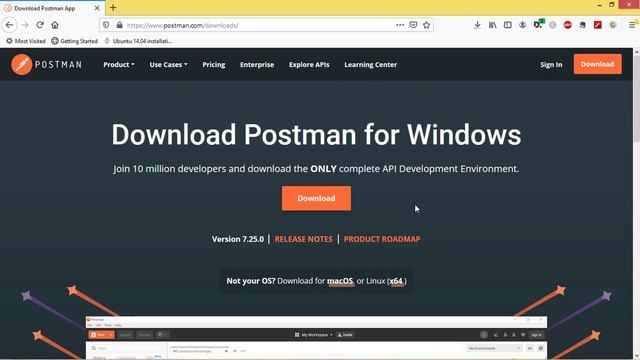Click the Version 7.25.0 text
The image size is (640, 360).
pos(238,239)
